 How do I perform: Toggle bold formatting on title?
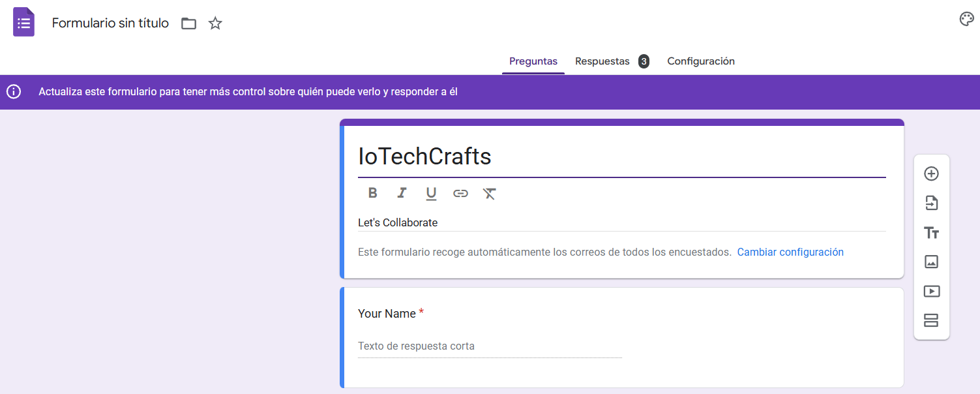point(372,193)
